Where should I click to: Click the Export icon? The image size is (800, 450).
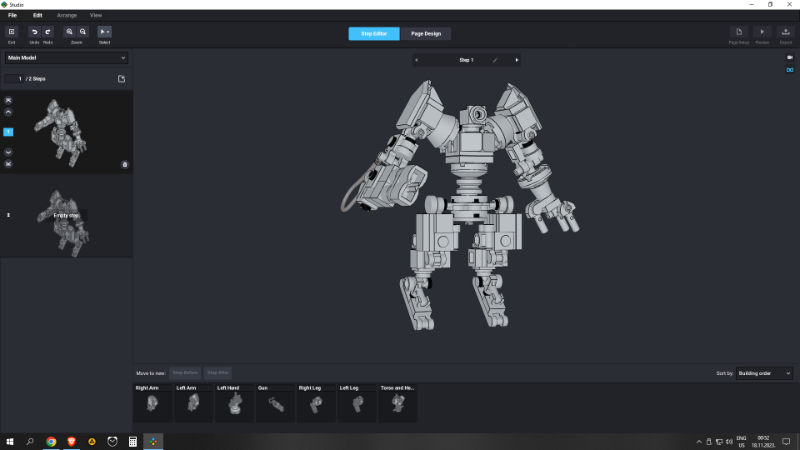[x=786, y=33]
